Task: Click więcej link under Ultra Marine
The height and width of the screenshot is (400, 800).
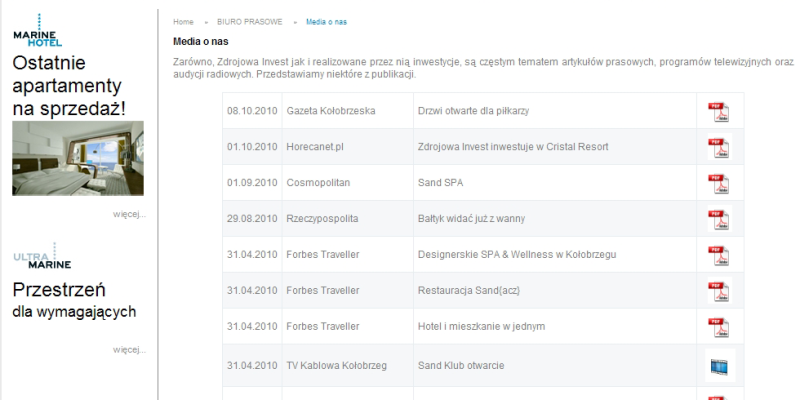Action: [x=130, y=349]
